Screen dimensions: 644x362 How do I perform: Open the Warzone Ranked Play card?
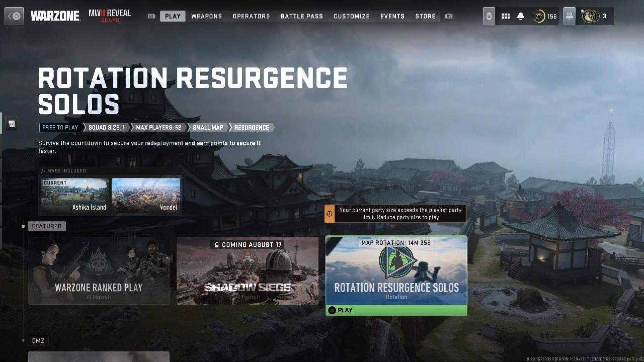pyautogui.click(x=99, y=270)
